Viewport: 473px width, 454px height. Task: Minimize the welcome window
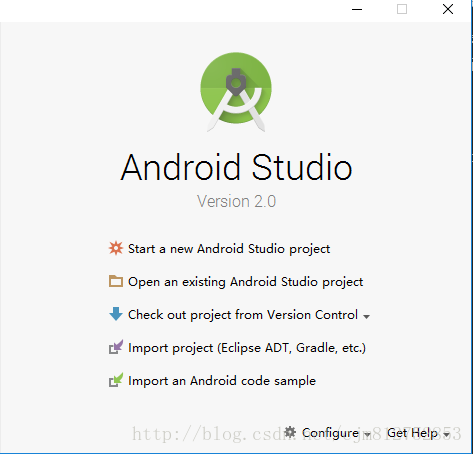[357, 9]
